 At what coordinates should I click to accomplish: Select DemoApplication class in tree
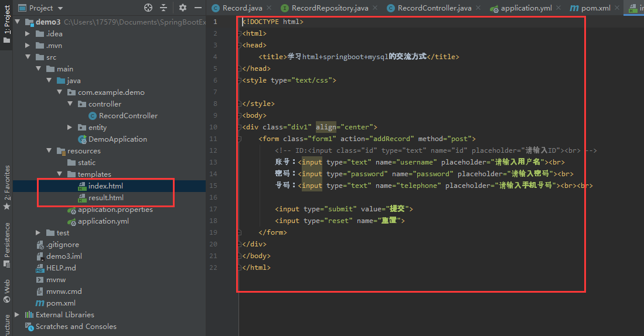117,139
